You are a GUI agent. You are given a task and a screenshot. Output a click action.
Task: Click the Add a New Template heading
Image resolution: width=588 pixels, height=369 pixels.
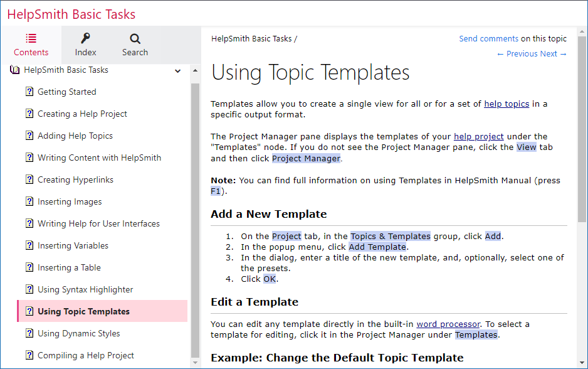pos(269,214)
